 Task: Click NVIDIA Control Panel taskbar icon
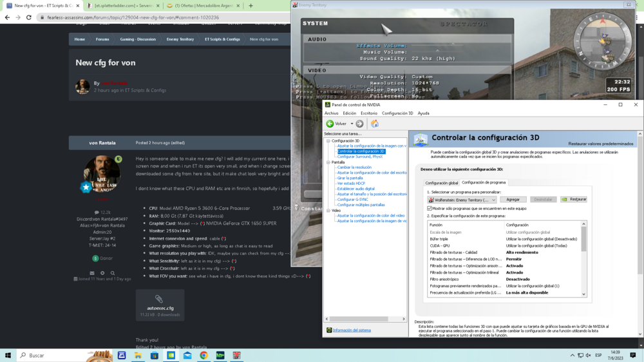tap(171, 356)
